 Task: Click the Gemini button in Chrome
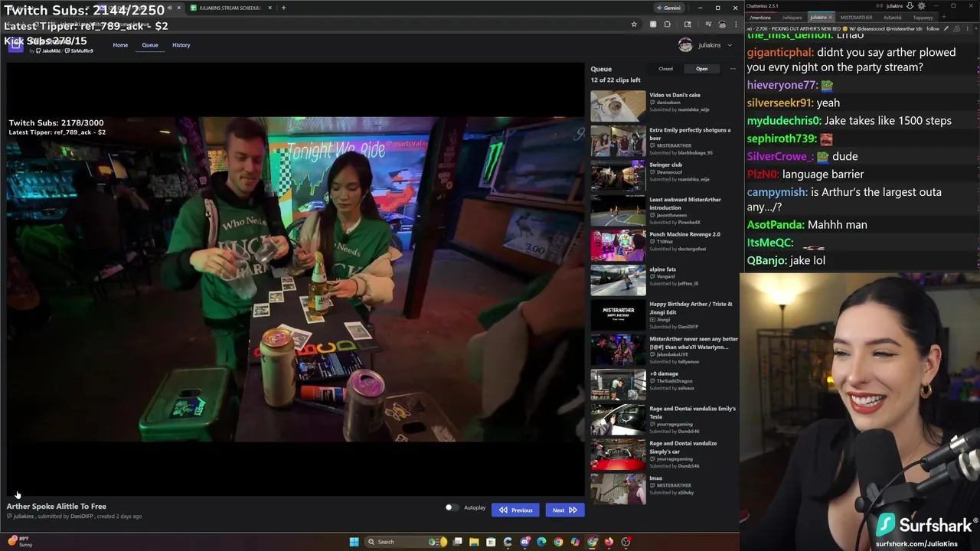[671, 8]
